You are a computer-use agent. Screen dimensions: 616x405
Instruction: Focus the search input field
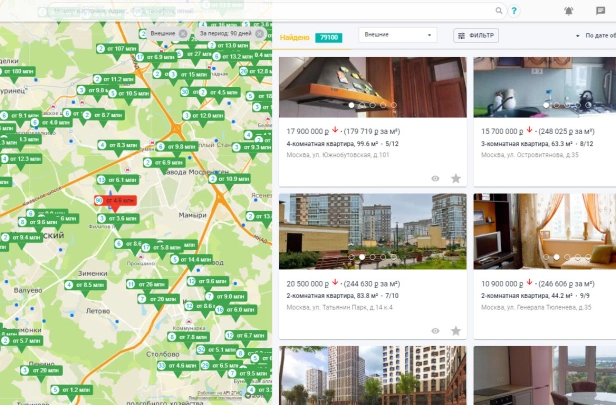click(x=271, y=11)
